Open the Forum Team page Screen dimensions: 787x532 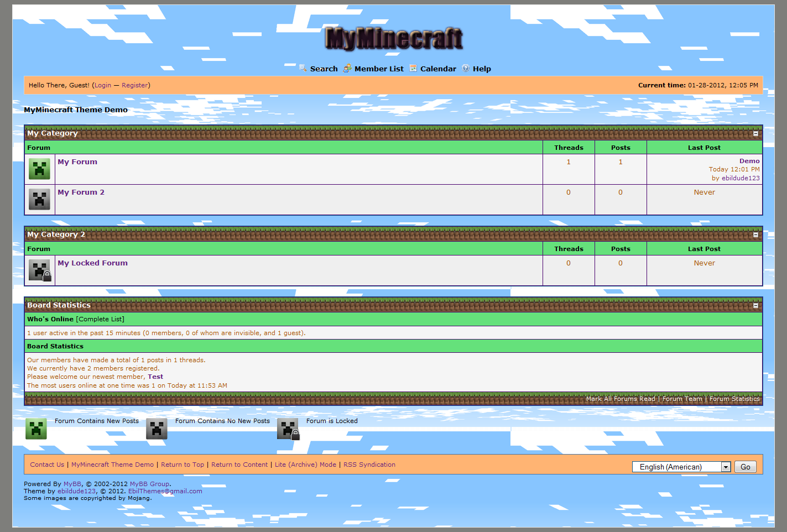(x=682, y=399)
